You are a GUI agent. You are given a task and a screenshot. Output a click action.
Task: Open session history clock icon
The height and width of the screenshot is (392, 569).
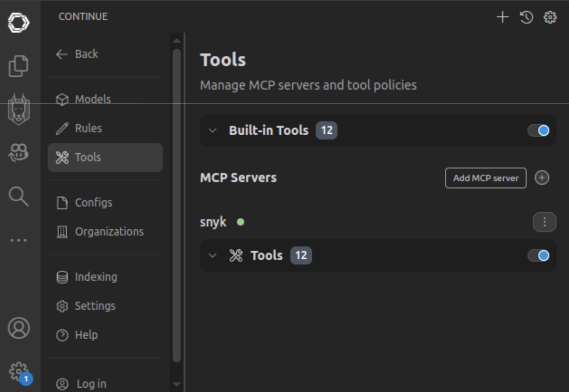click(526, 17)
